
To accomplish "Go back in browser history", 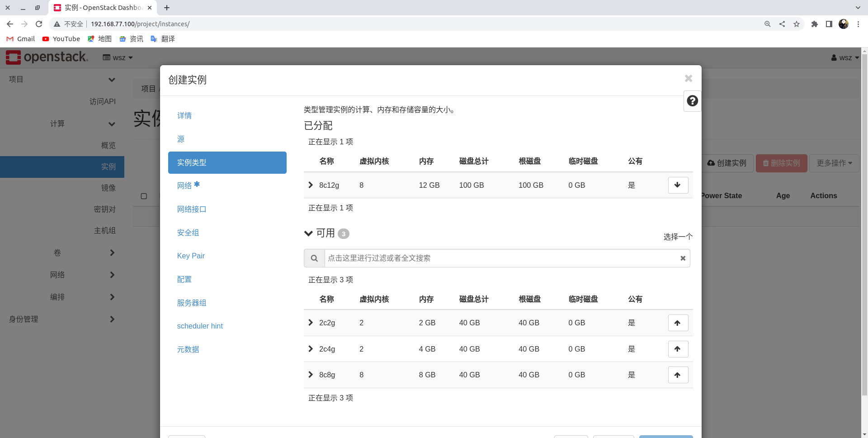I will [x=10, y=24].
